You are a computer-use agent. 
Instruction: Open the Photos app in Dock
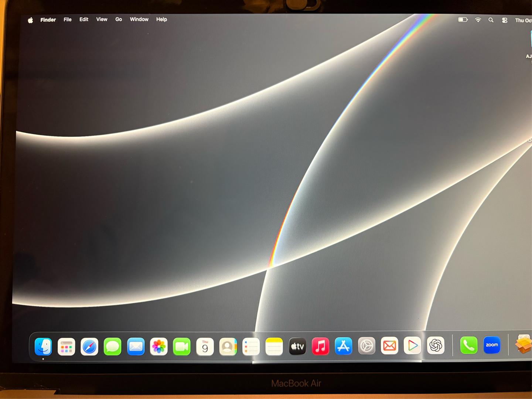(x=159, y=347)
